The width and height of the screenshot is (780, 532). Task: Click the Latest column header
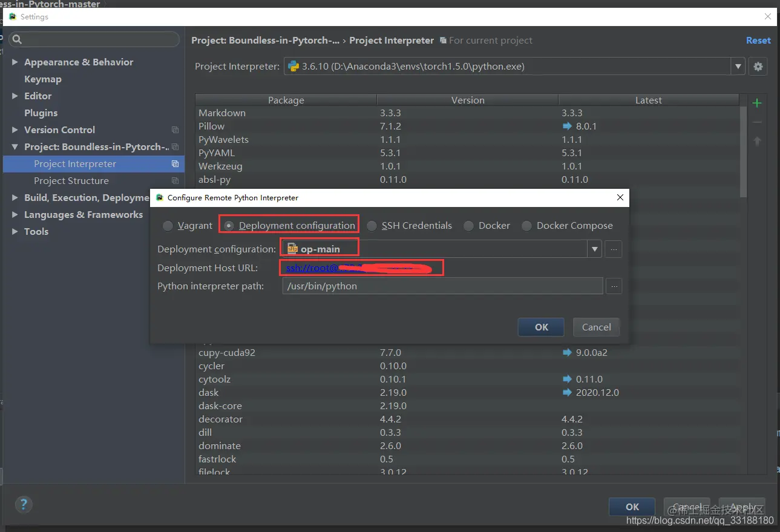click(x=649, y=100)
